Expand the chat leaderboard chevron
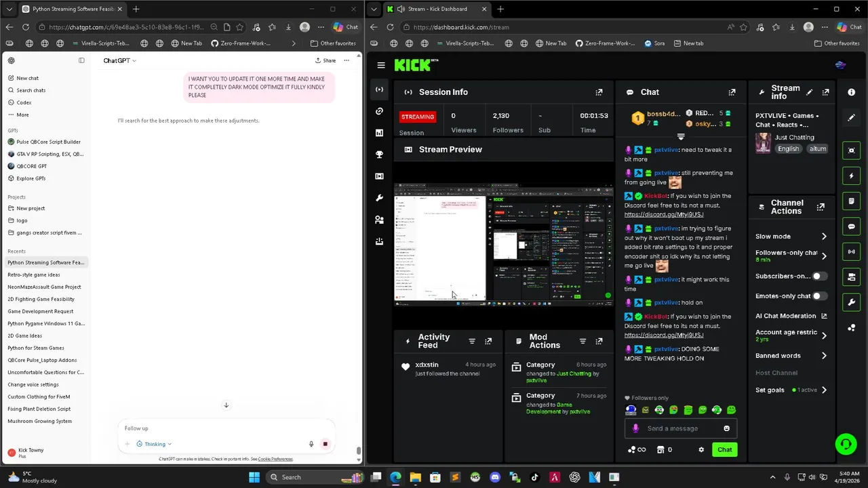868x488 pixels. pos(681,136)
